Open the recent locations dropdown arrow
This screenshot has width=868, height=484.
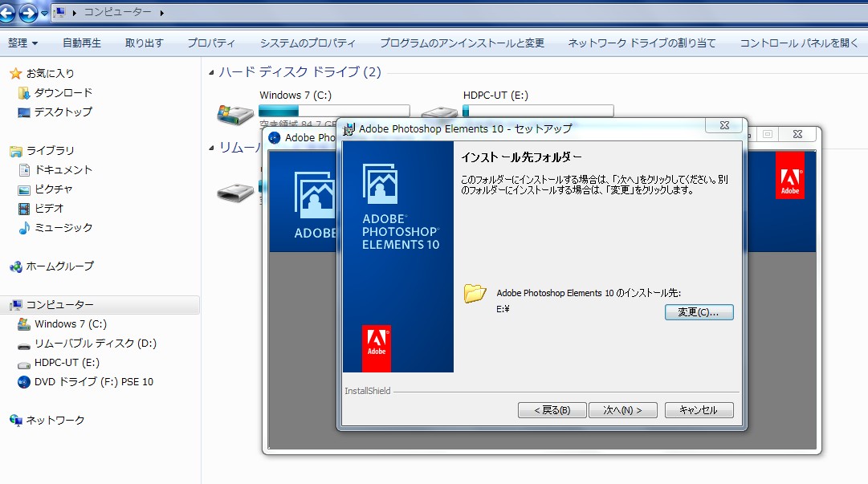44,14
